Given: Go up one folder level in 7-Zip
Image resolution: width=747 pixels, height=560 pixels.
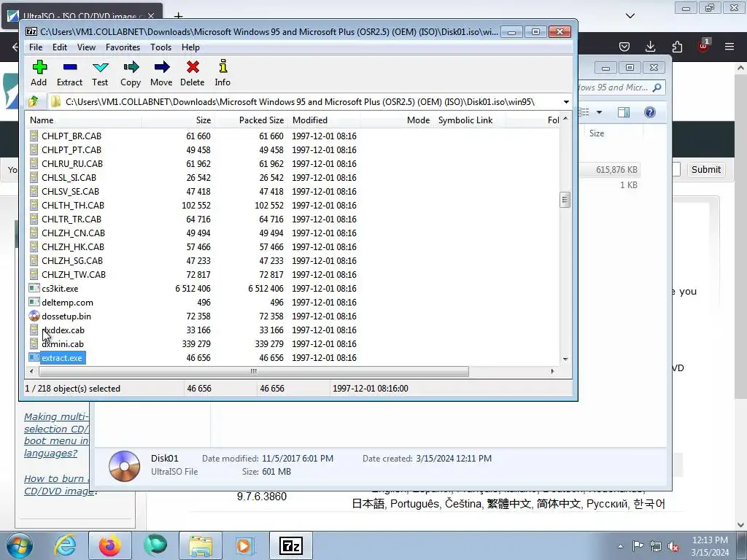Looking at the screenshot, I should 34,101.
